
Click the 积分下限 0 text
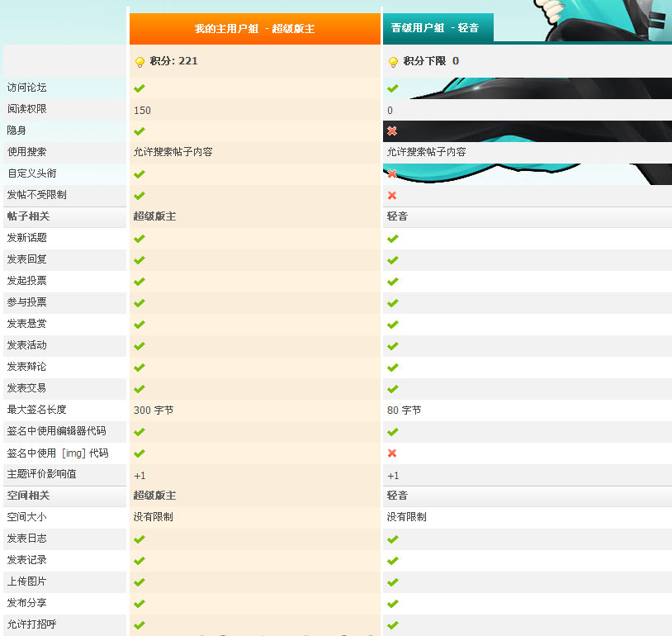[431, 61]
